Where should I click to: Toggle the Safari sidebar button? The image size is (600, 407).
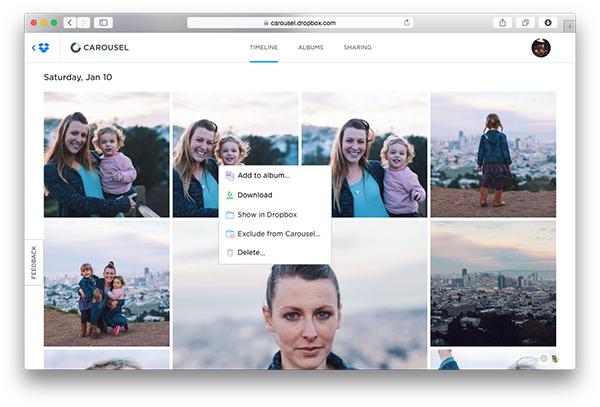[103, 23]
